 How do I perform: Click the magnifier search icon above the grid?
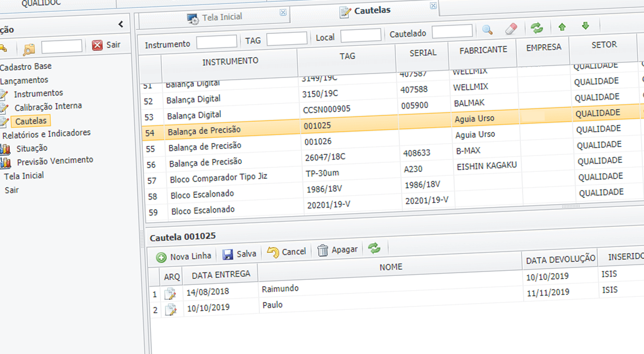point(487,28)
